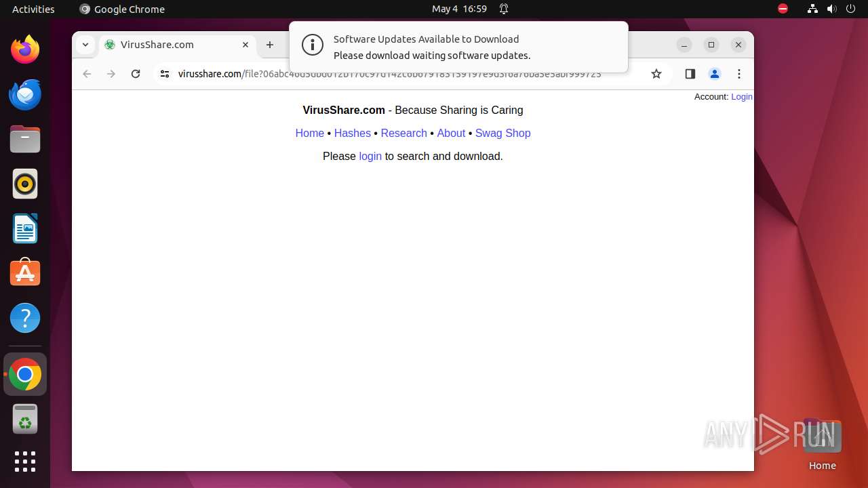Open Ubuntu Software store icon

[25, 273]
